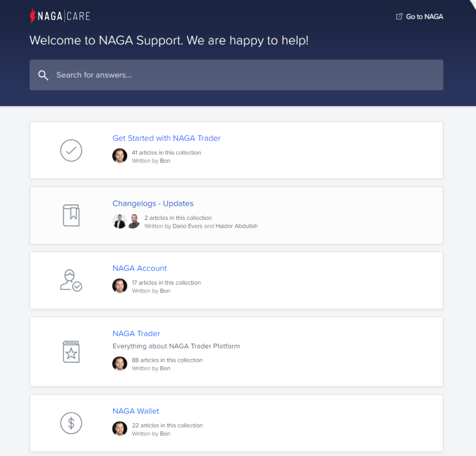Open the NAGA Account collection
476x456 pixels.
tap(140, 268)
